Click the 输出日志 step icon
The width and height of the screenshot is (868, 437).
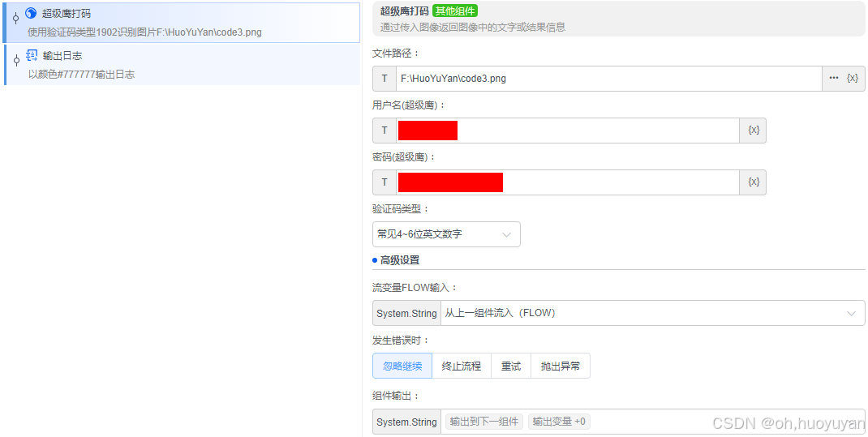[32, 55]
